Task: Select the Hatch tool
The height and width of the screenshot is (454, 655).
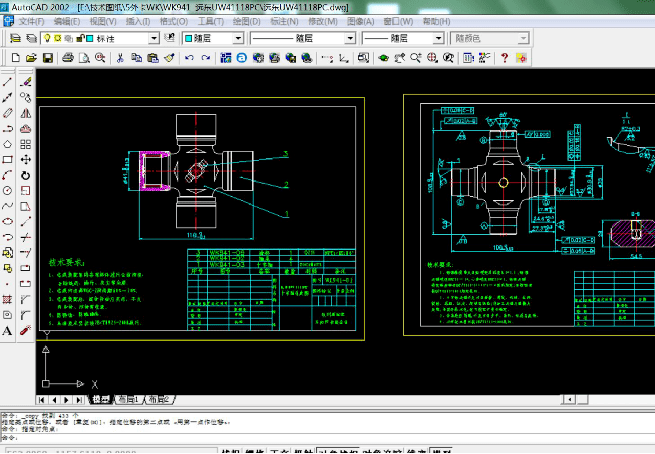Action: (8, 298)
